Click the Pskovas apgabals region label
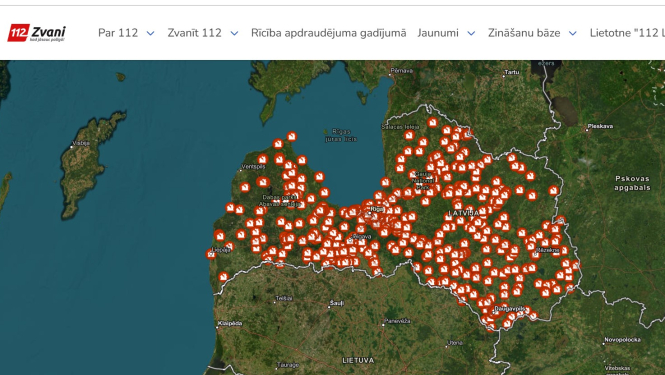 point(632,183)
